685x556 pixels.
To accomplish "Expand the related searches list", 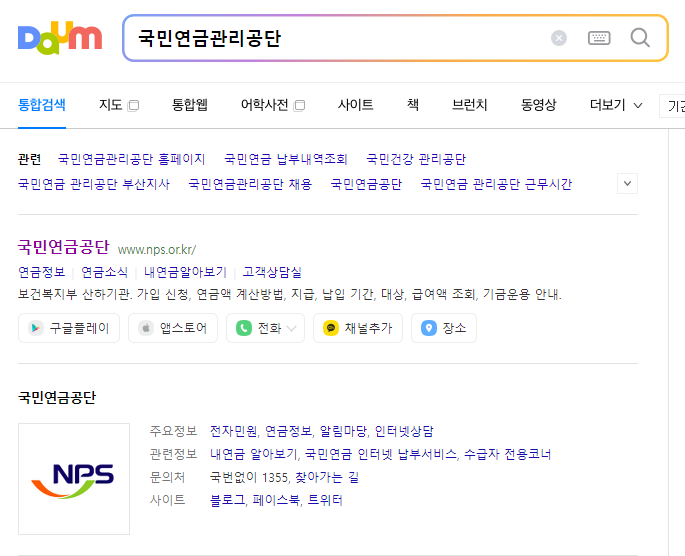I will (627, 183).
